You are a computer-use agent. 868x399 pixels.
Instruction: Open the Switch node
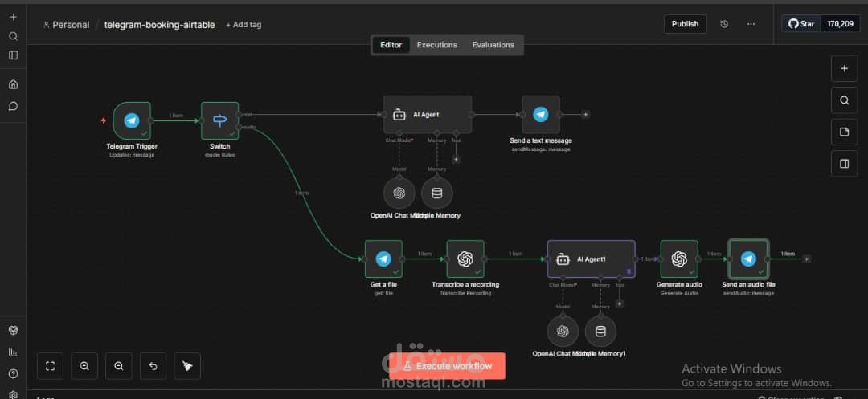coord(219,120)
